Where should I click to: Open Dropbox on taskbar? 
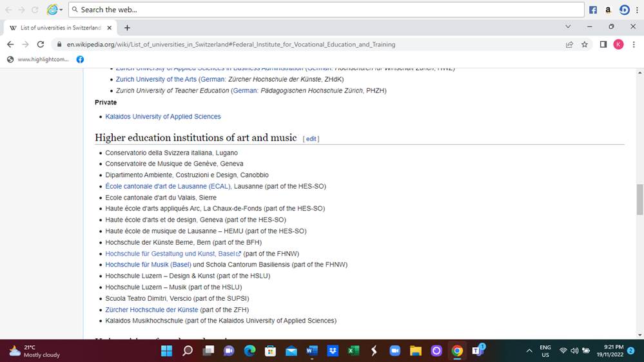(333, 351)
